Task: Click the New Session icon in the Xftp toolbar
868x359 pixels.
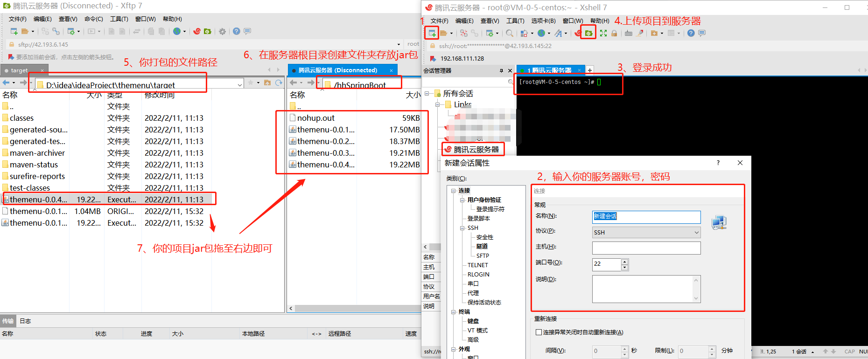Action: (14, 31)
